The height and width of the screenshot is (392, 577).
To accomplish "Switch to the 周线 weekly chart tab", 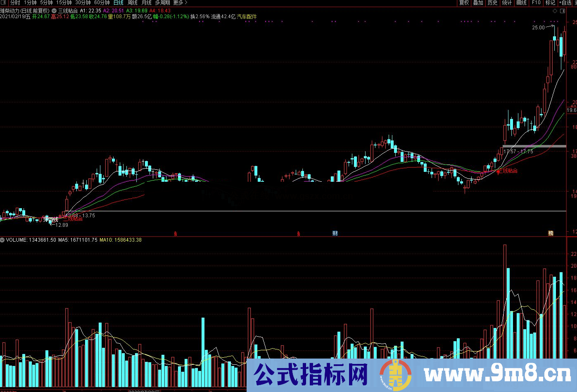I will point(131,3).
